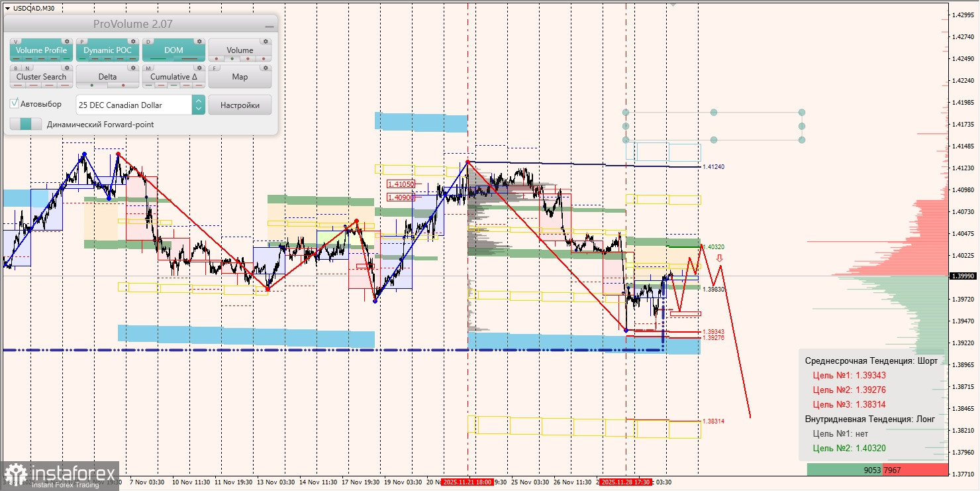
Task: Open Volume settings using its gear icon
Action: [x=266, y=42]
